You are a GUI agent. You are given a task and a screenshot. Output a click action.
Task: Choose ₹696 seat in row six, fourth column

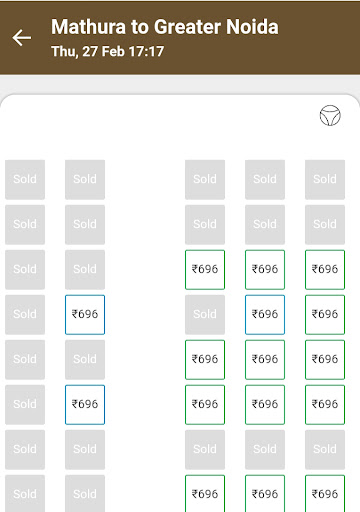(x=265, y=404)
